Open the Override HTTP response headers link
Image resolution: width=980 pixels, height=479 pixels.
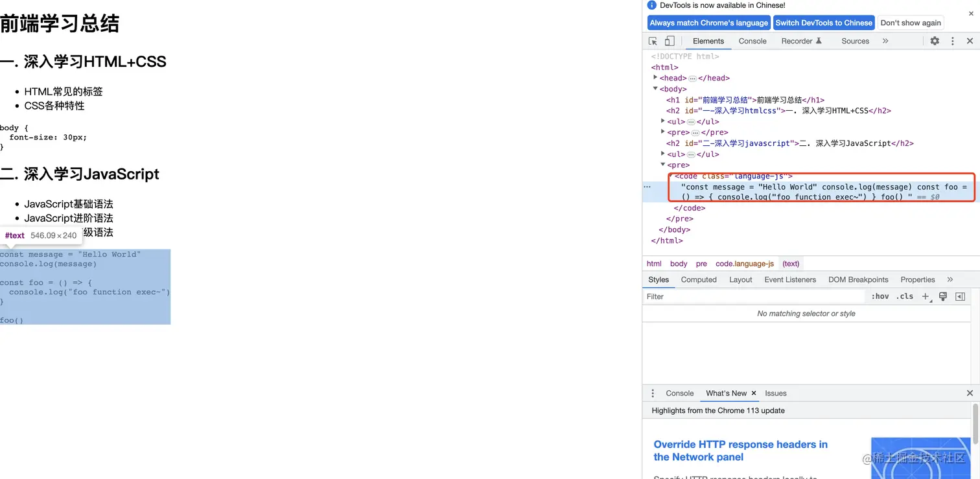(x=740, y=450)
